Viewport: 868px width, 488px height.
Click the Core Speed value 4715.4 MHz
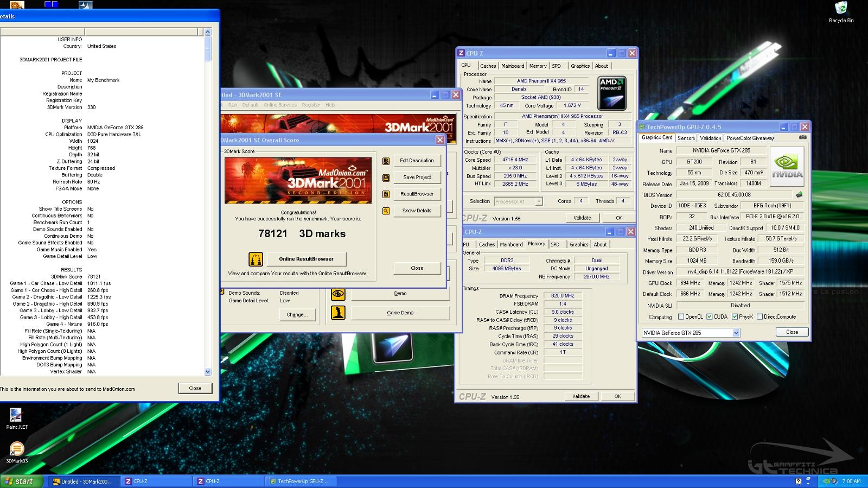pos(515,160)
